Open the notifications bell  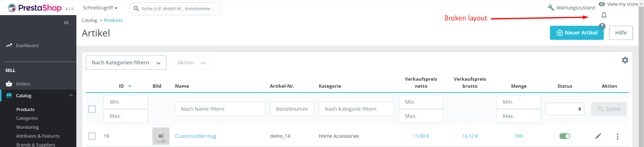click(x=604, y=15)
